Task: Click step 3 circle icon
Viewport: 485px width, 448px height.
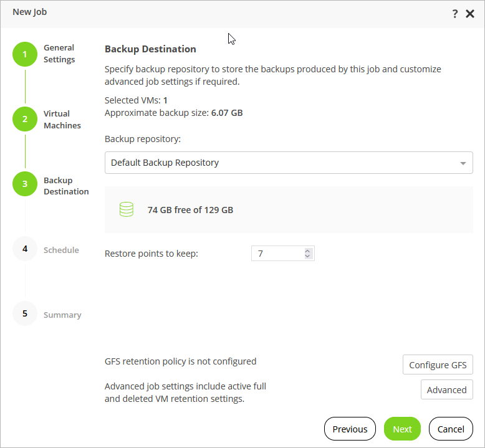Action: click(x=25, y=184)
